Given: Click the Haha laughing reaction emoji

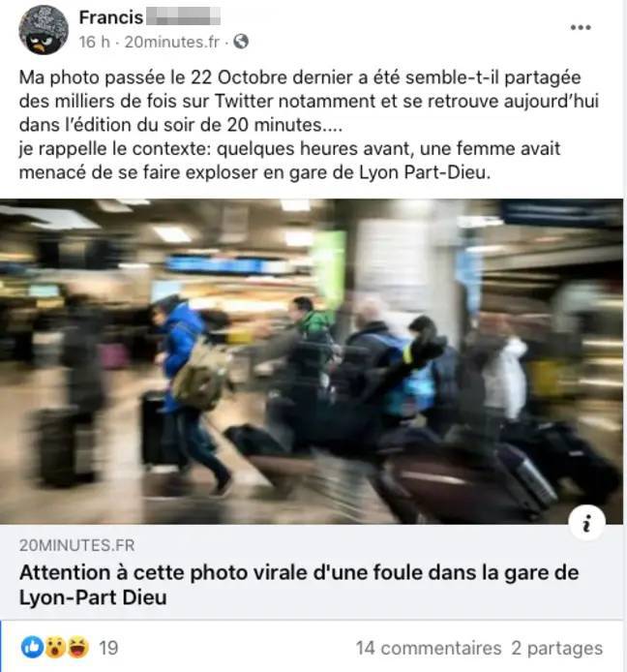Looking at the screenshot, I should tap(78, 647).
